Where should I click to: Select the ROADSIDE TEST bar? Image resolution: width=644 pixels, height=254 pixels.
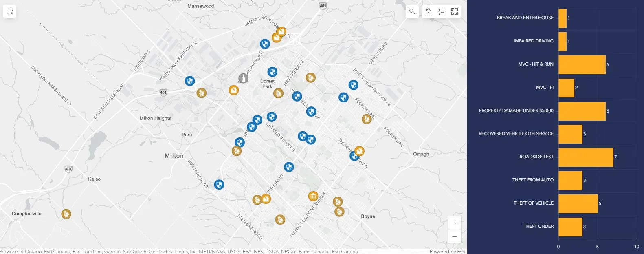pos(585,157)
